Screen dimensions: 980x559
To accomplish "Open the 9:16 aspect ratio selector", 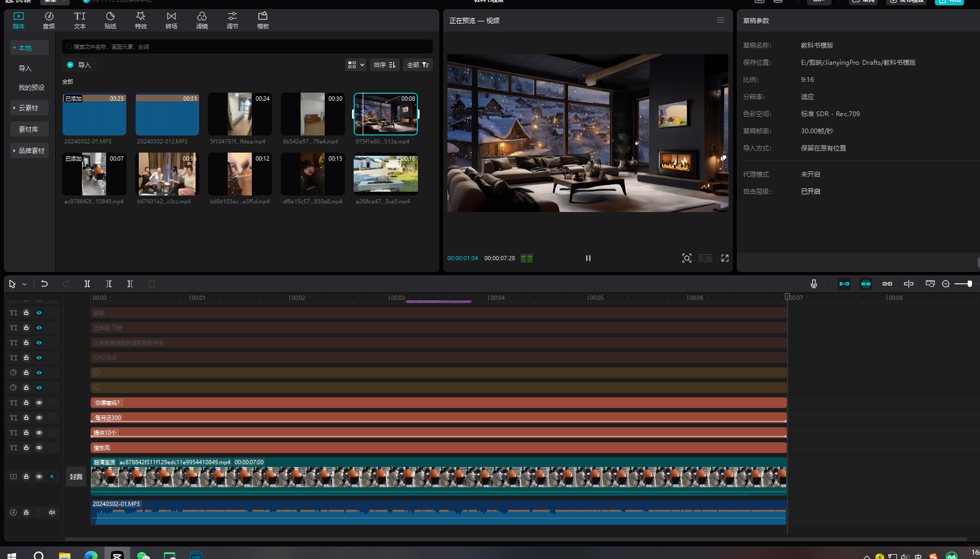I will pos(705,258).
